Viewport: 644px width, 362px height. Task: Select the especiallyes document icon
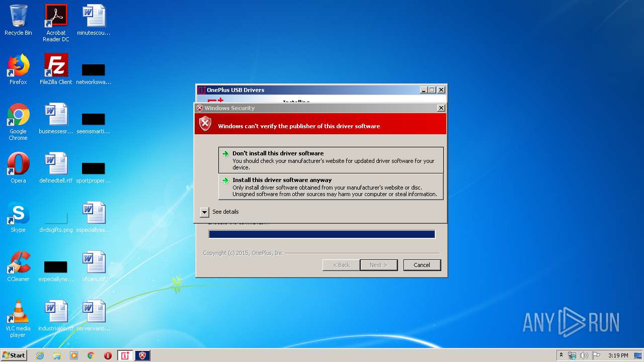pyautogui.click(x=94, y=217)
